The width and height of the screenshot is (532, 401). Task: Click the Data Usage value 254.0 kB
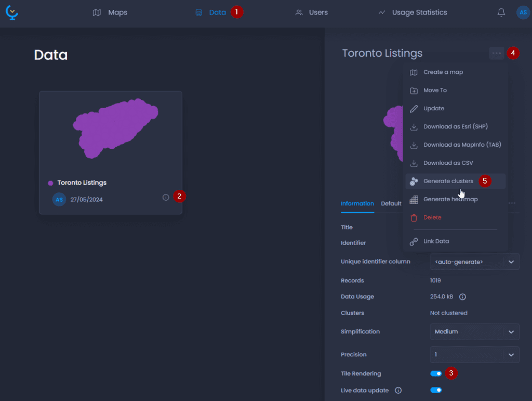pos(442,297)
